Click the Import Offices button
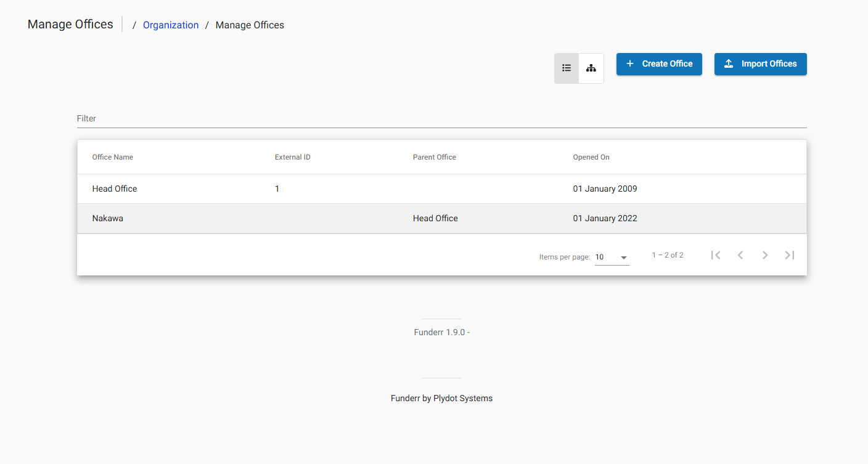 [x=760, y=63]
